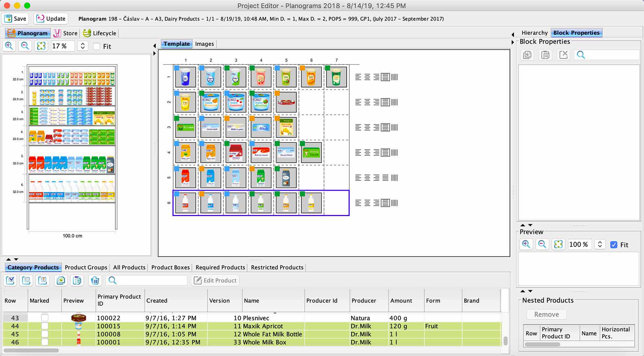Click delete icon in Block Properties toolbar

[x=563, y=55]
